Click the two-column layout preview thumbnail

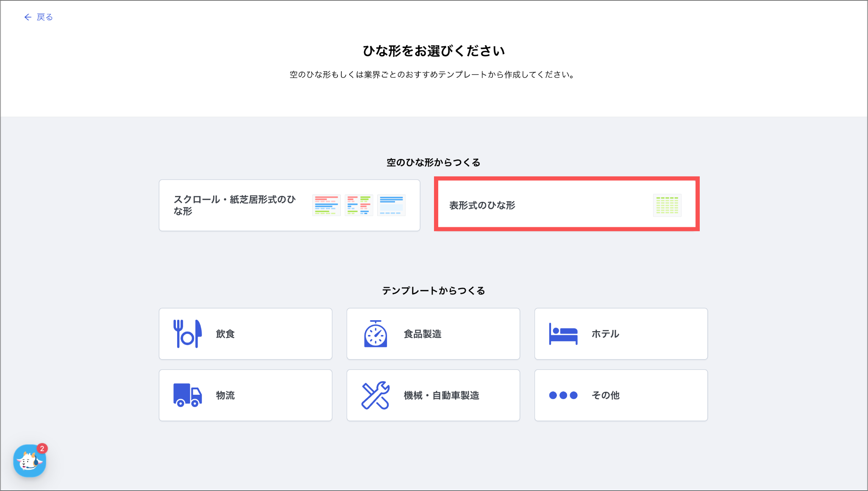click(359, 205)
